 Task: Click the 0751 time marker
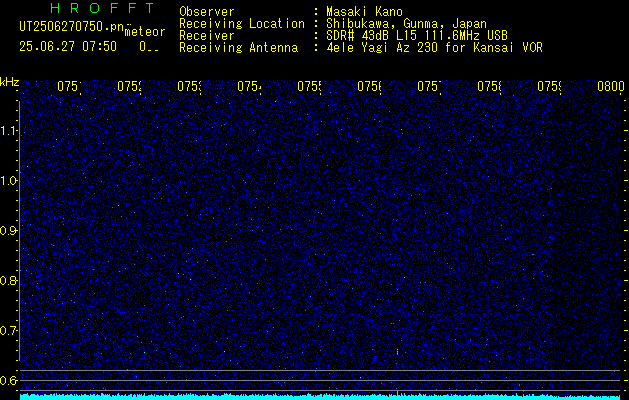click(x=69, y=87)
